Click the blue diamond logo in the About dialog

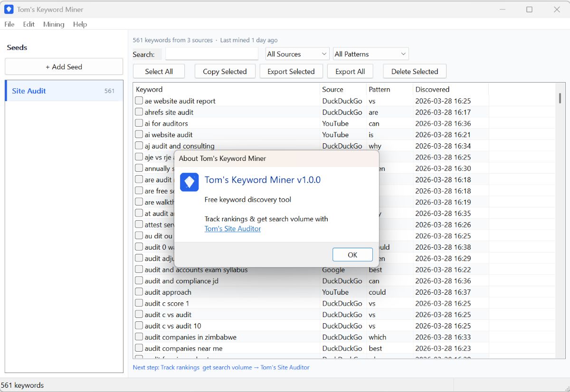tap(189, 182)
